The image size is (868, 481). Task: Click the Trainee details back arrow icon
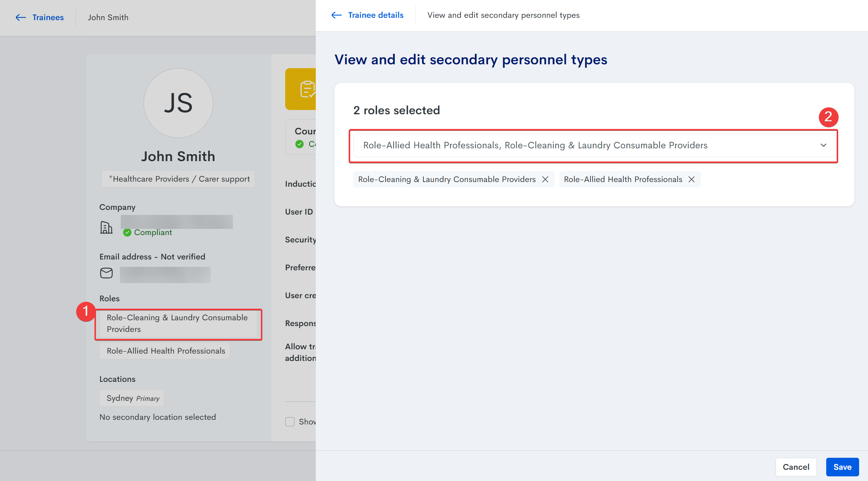coord(336,15)
